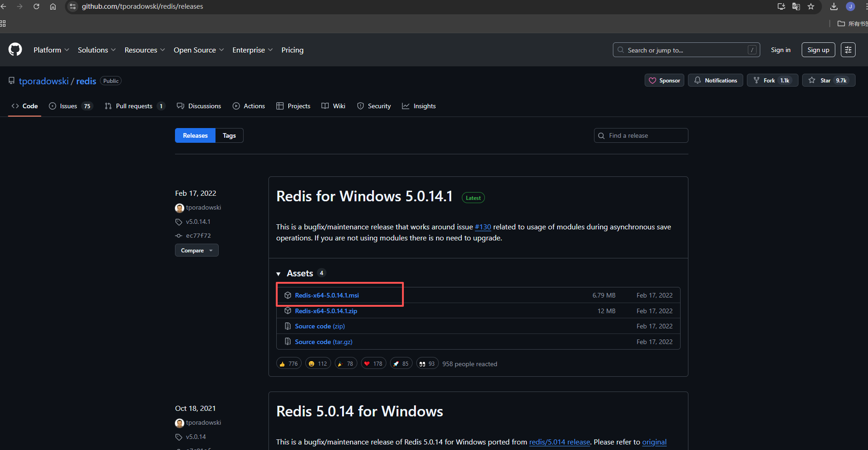This screenshot has height=450, width=868.
Task: Open the browser profile avatar
Action: tap(851, 6)
